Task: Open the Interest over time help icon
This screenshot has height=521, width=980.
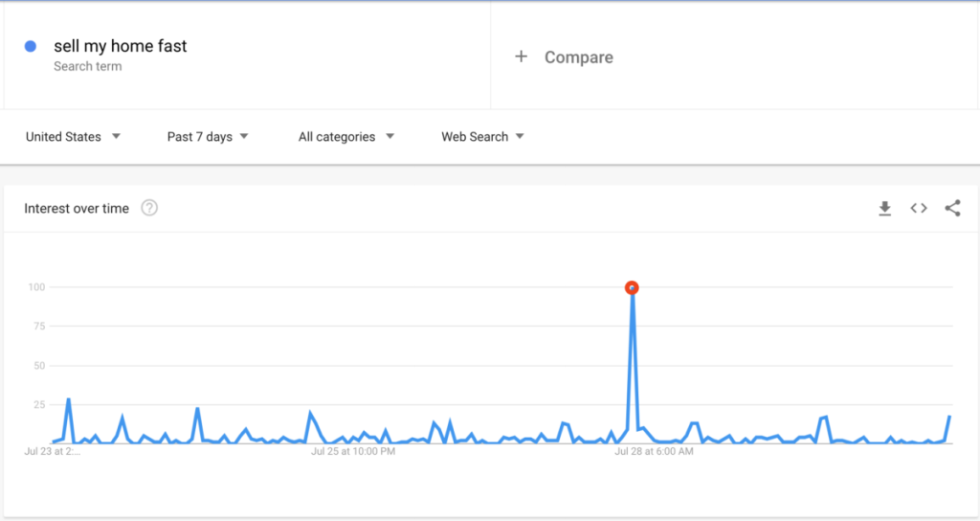Action: click(x=149, y=209)
